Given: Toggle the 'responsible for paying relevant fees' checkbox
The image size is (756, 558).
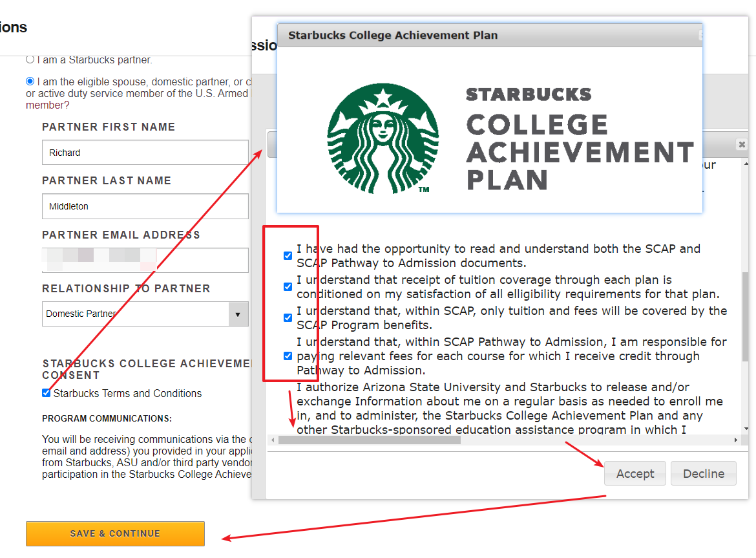Looking at the screenshot, I should pos(288,356).
